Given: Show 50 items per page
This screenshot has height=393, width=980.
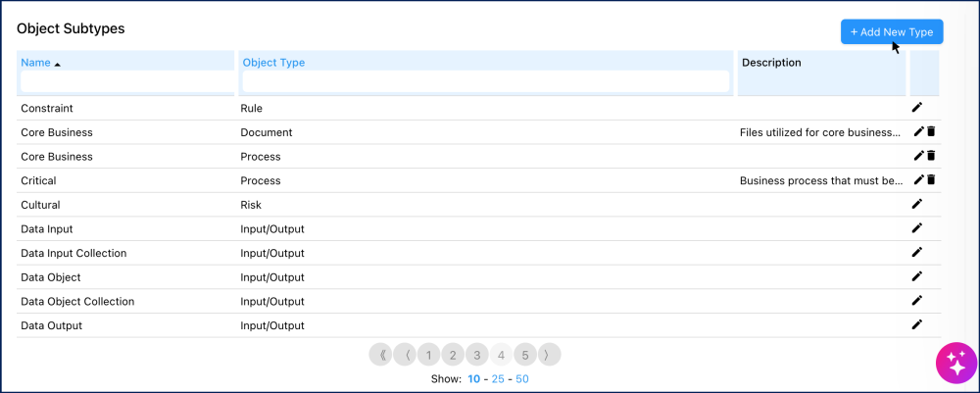Looking at the screenshot, I should 522,378.
